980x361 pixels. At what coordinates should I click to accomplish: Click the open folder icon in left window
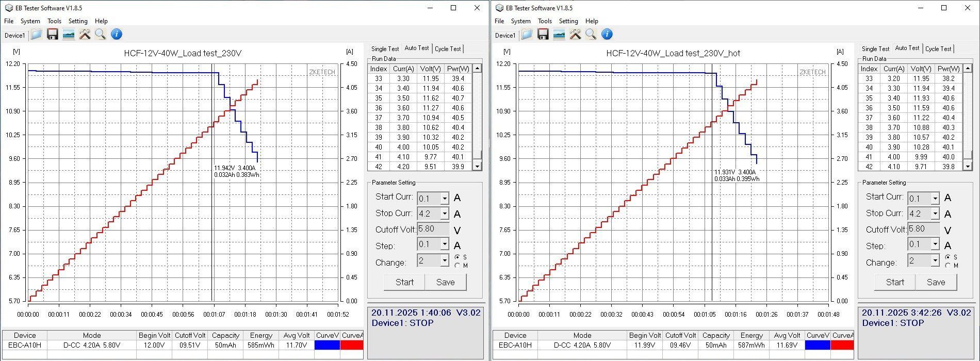click(x=36, y=35)
